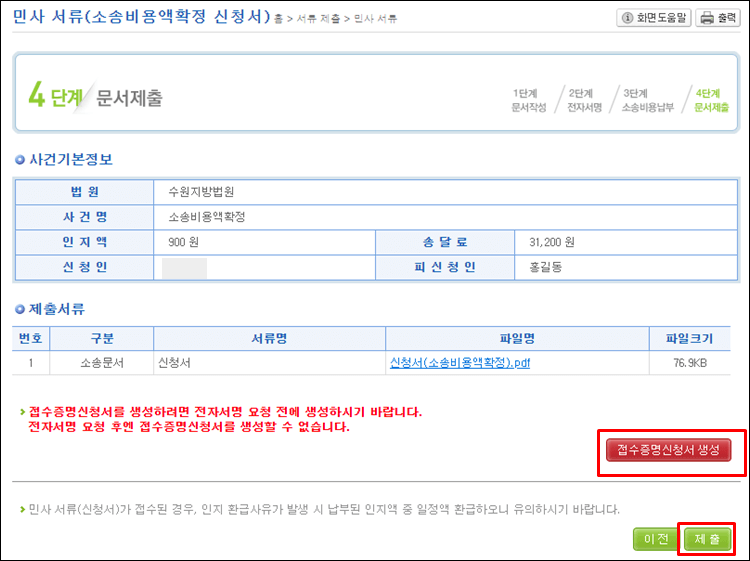Image resolution: width=750 pixels, height=561 pixels.
Task: Click the 신 청 인 row label
Action: (85, 267)
